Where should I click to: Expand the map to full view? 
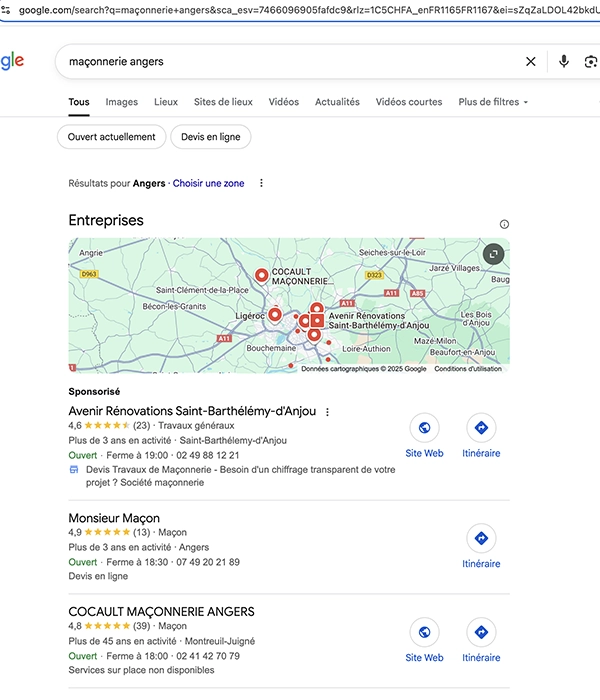click(x=493, y=254)
